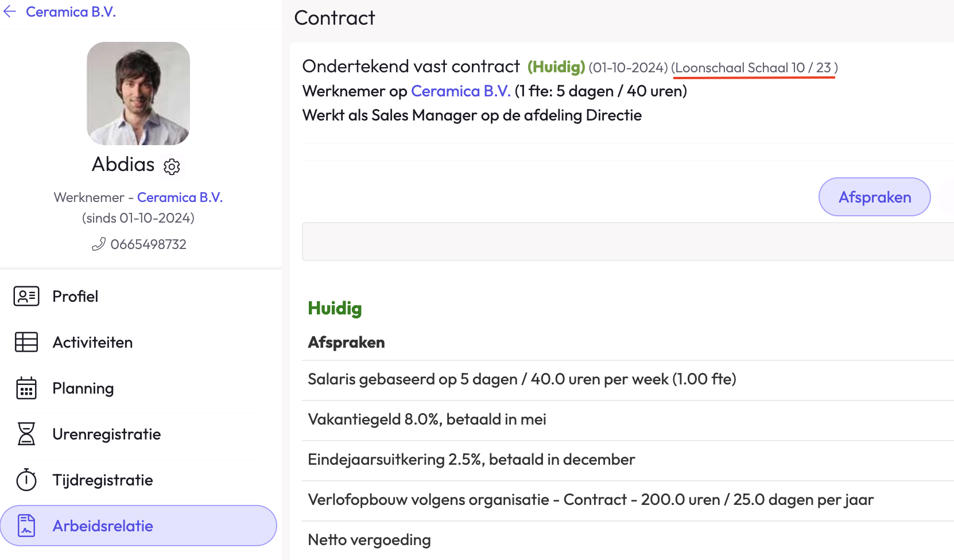
Task: Click the back arrow icon
Action: (x=10, y=12)
